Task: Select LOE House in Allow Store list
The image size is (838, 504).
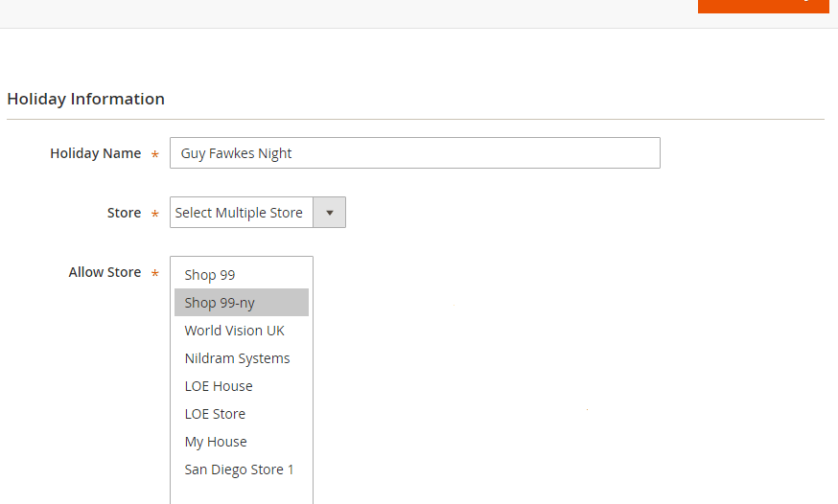Action: 219,386
